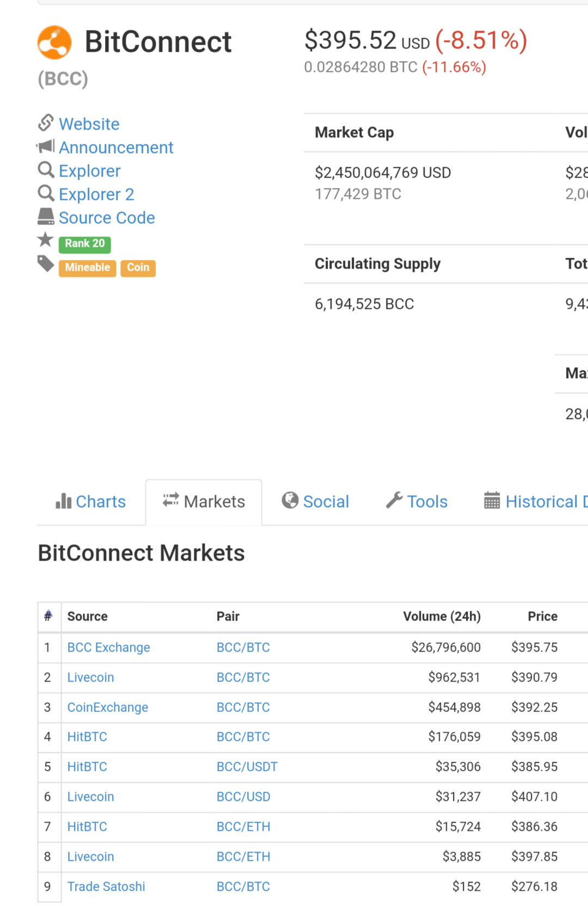Screen dimensions: 588x906
Task: Click the star icon beside Rank 20
Action: [x=45, y=239]
